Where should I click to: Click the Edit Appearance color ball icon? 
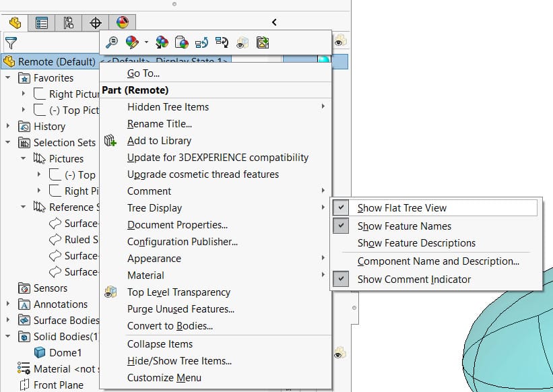coord(132,42)
